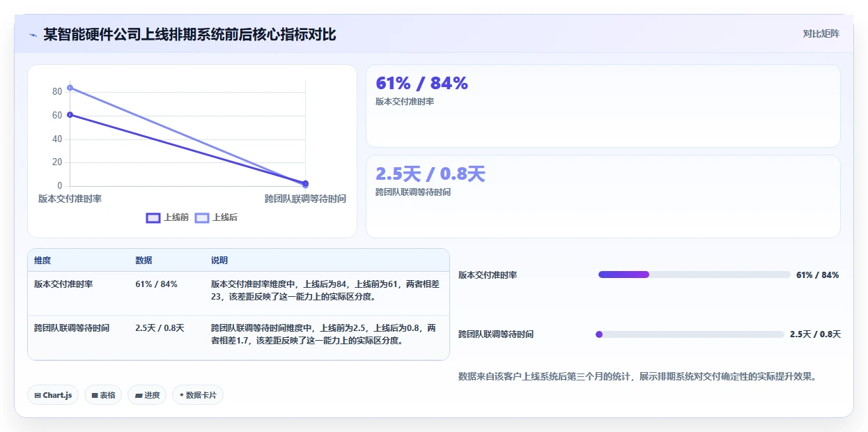Image resolution: width=868 pixels, height=432 pixels.
Task: Click table cell 跨团队联调等待时间
Action: tap(72, 328)
